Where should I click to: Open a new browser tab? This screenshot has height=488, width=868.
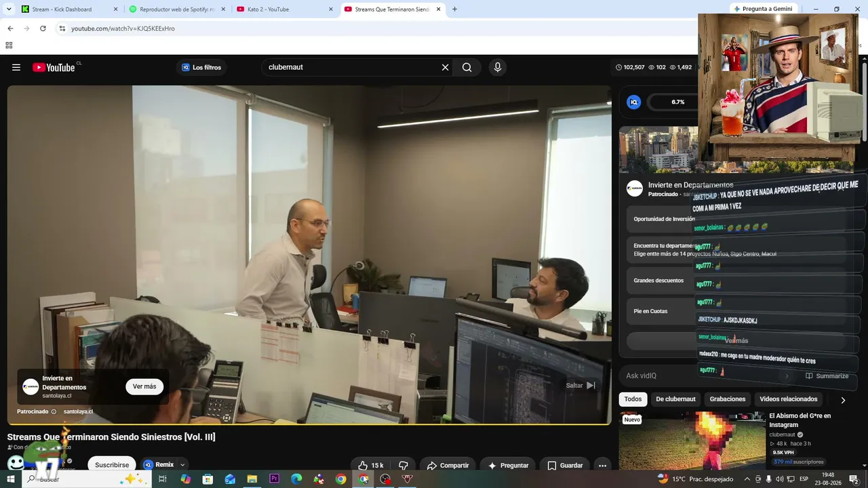pyautogui.click(x=454, y=9)
